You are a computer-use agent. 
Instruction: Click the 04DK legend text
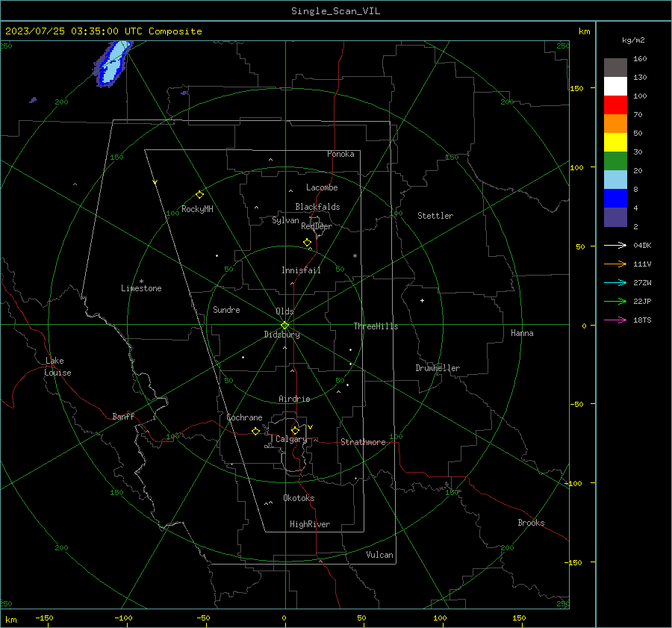(642, 245)
